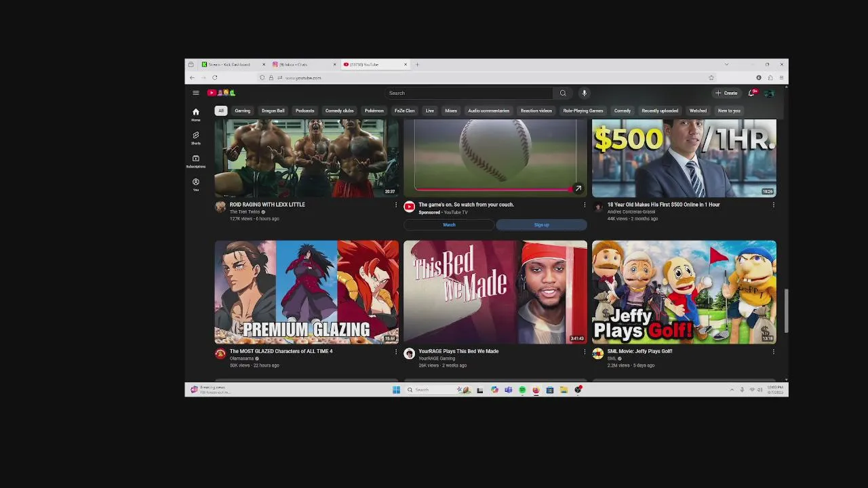Image resolution: width=868 pixels, height=488 pixels.
Task: Show hidden tray icons chevron
Action: click(731, 390)
